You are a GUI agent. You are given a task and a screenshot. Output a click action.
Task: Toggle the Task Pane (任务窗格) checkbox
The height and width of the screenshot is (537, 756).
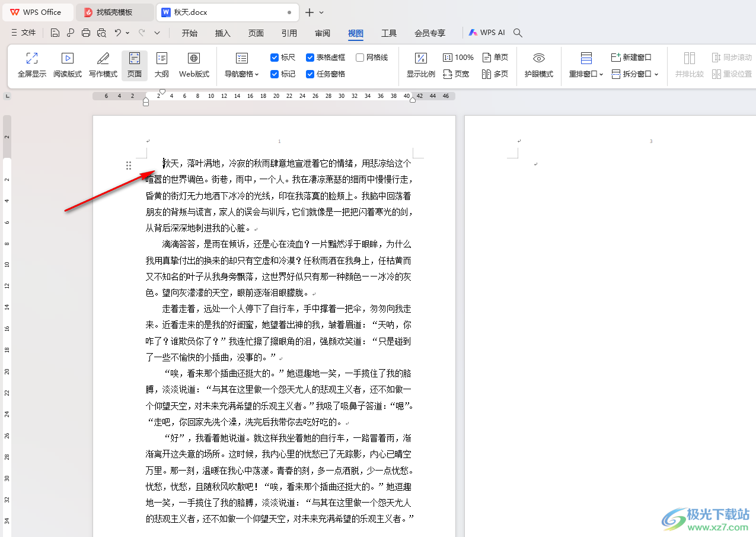point(310,74)
